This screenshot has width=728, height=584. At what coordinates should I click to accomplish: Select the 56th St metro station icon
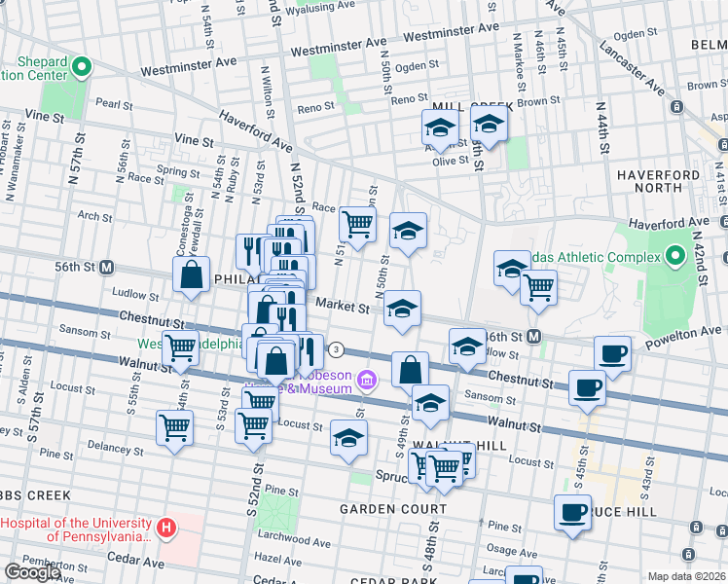pyautogui.click(x=107, y=268)
